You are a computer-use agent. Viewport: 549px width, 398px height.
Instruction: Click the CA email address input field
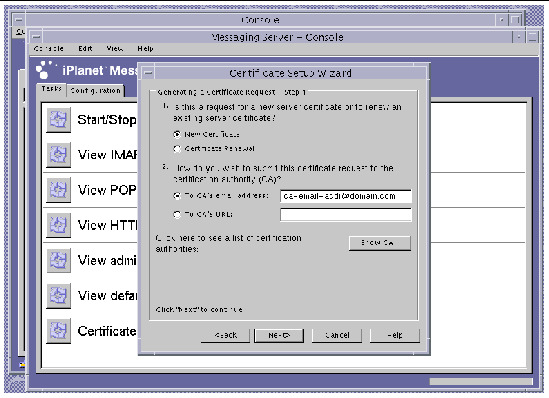[346, 196]
